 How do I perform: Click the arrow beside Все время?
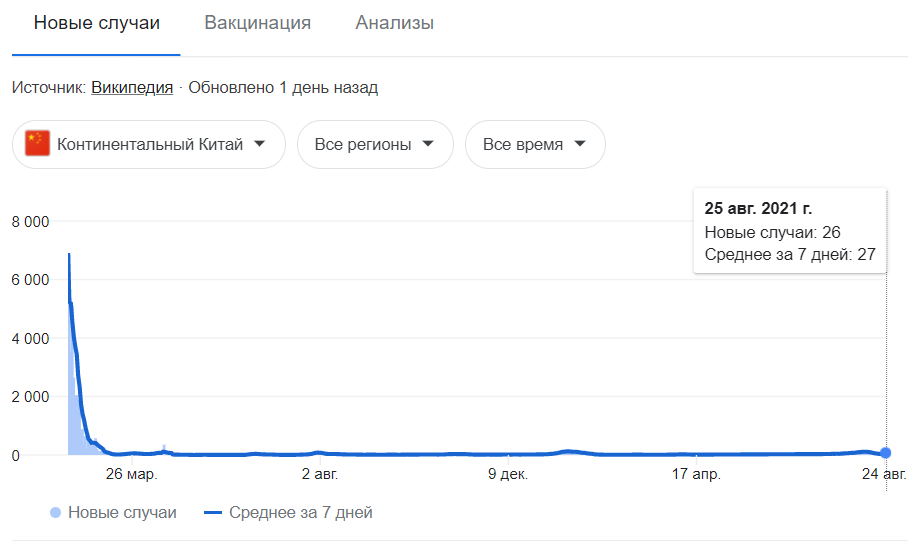579,144
